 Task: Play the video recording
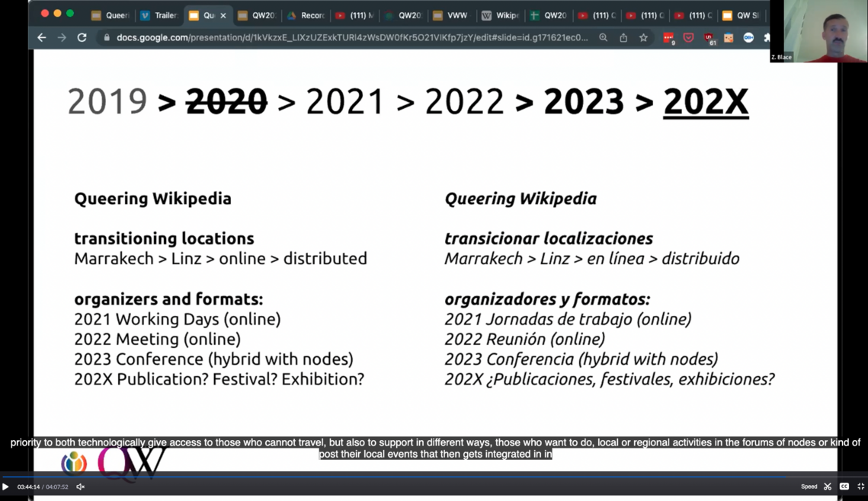tap(5, 487)
